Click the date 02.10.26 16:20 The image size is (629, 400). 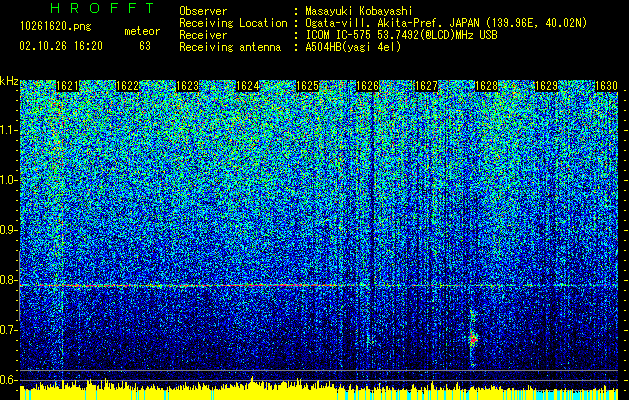(x=61, y=46)
